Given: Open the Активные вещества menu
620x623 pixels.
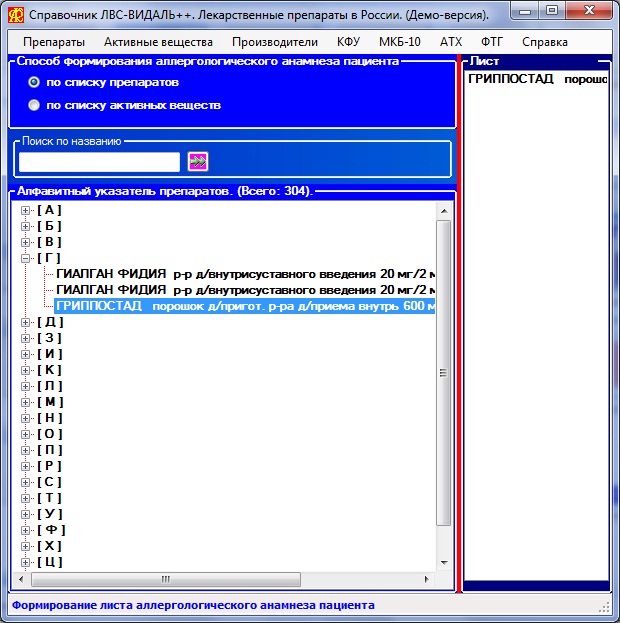Looking at the screenshot, I should [x=158, y=42].
